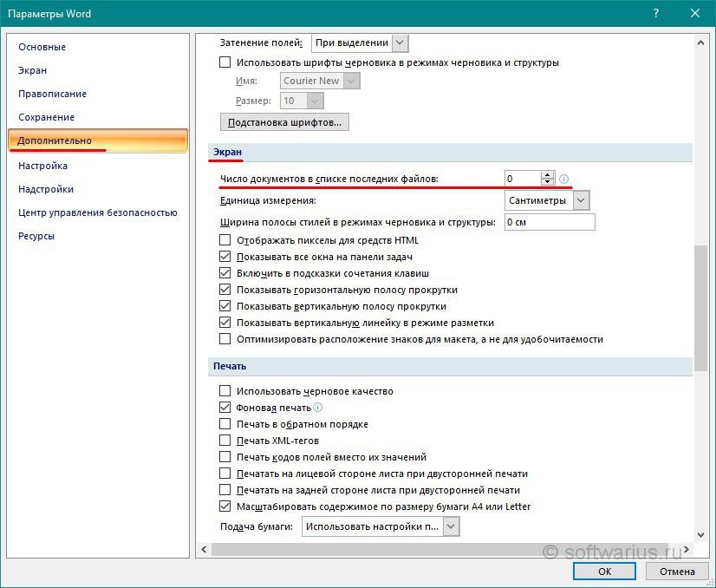This screenshot has height=588, width=716.
Task: Open Центр управления безопасностью
Action: point(98,212)
